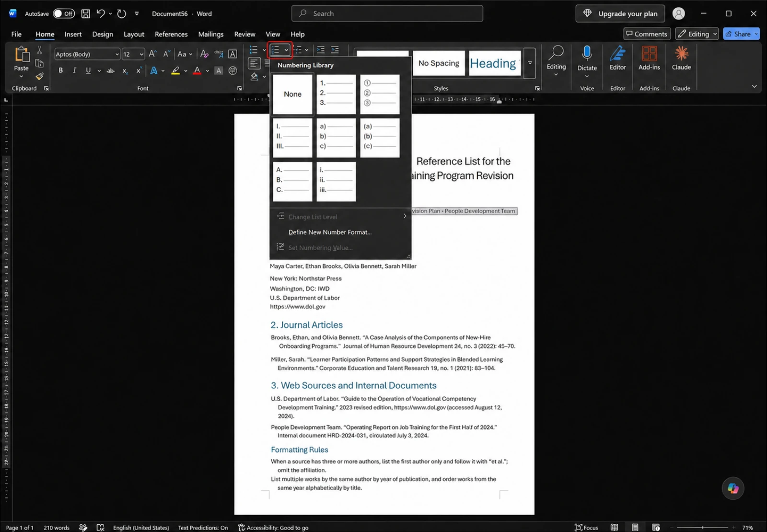Toggle Text Predictions in status bar
767x532 pixels.
(203, 528)
